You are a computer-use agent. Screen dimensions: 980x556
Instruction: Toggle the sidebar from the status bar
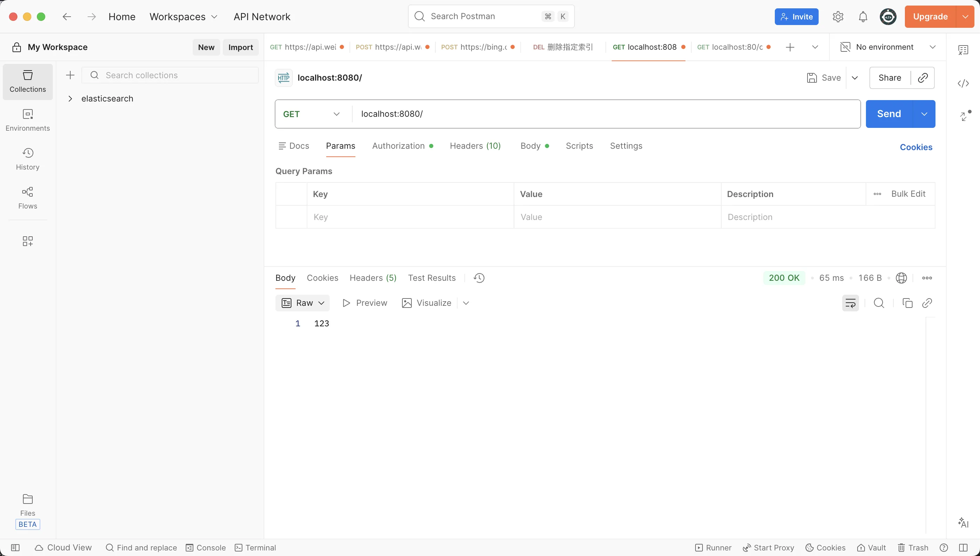pyautogui.click(x=15, y=548)
